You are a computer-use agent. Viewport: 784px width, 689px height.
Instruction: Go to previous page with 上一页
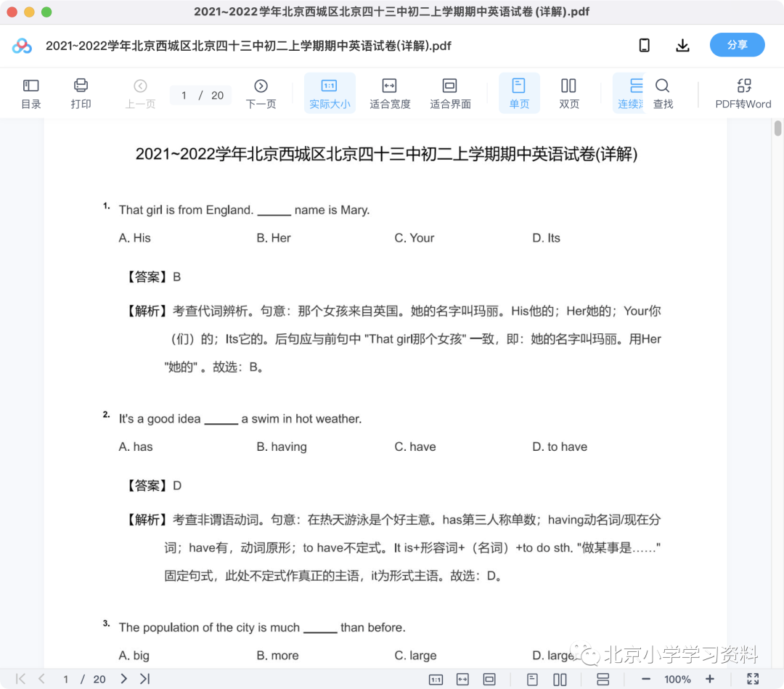(x=141, y=94)
